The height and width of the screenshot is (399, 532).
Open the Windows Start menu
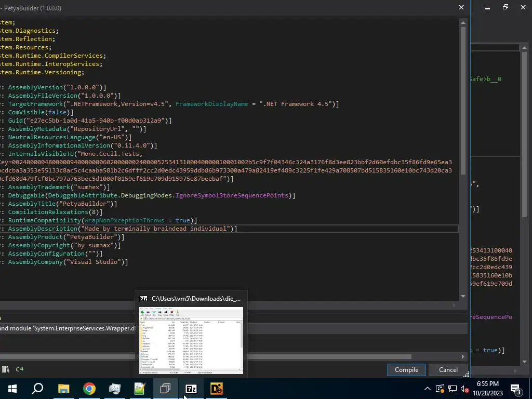[x=12, y=389]
